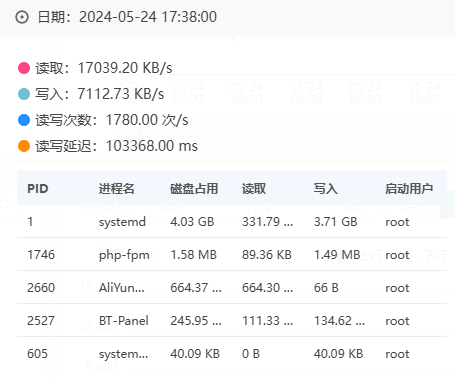Click the truncated disk usage 245.95 cell

pos(196,321)
